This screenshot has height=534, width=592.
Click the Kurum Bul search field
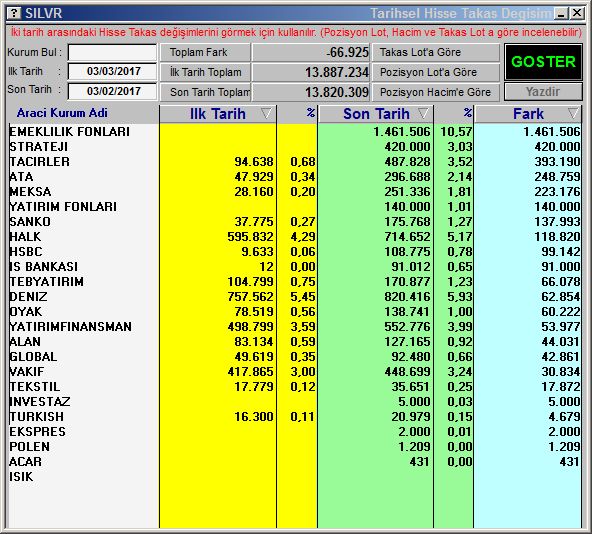[112, 52]
